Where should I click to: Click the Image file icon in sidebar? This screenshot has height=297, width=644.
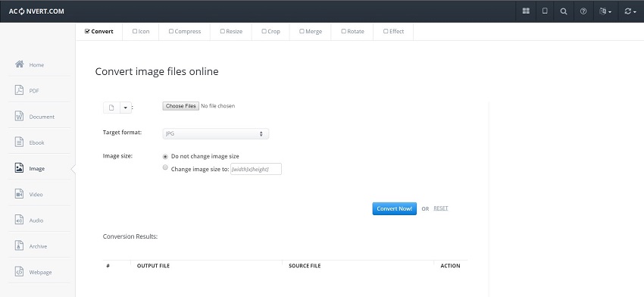coord(19,168)
